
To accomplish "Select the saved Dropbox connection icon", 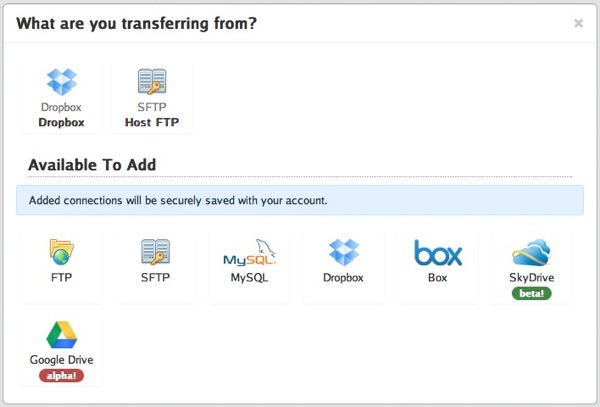I will (62, 82).
